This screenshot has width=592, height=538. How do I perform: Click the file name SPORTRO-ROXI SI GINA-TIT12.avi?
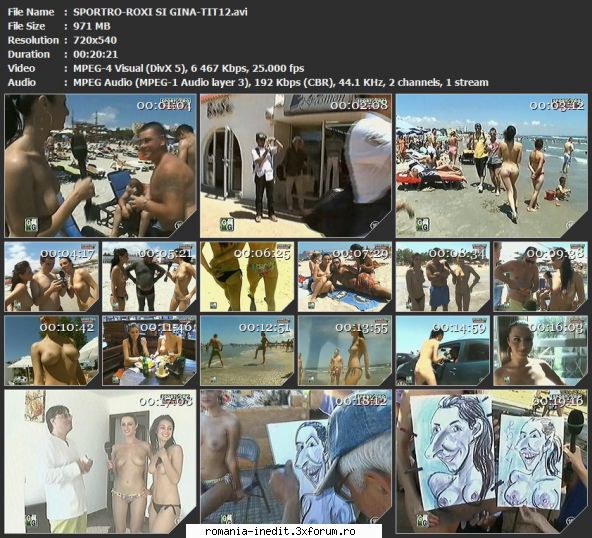click(x=160, y=12)
